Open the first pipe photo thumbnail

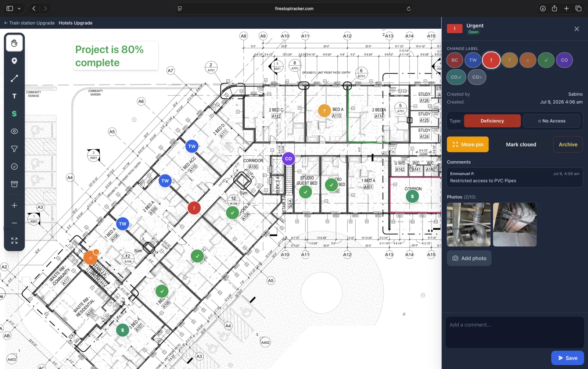coord(469,225)
